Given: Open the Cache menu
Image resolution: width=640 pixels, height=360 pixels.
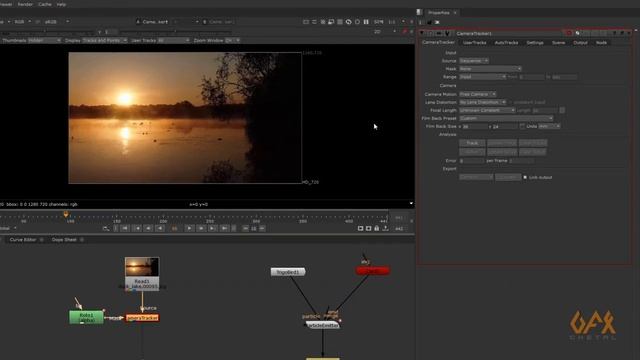Looking at the screenshot, I should [44, 4].
